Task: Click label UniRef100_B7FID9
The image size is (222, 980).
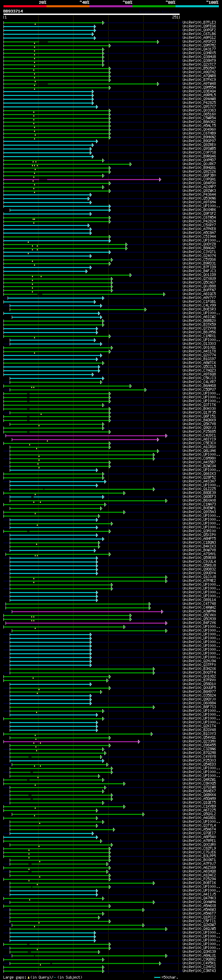Action: 199,267
